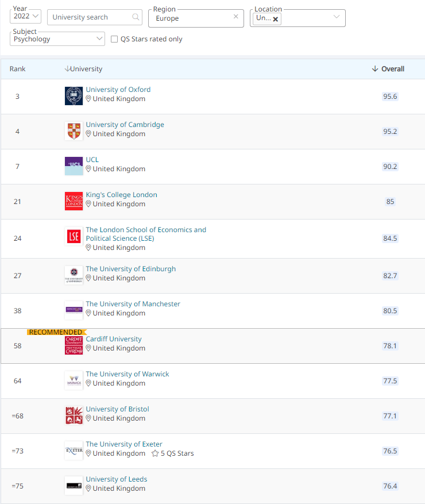Click the University of Manchester logo
The width and height of the screenshot is (425, 504).
point(74,310)
